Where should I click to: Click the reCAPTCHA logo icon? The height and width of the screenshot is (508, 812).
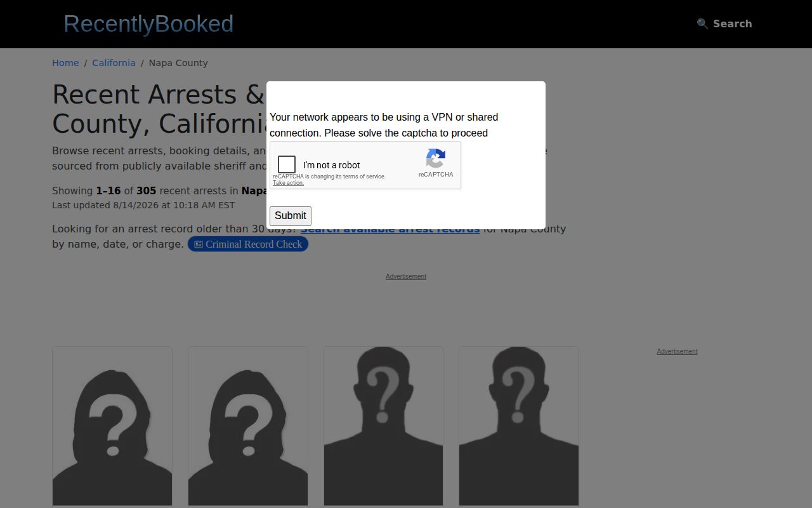pyautogui.click(x=436, y=159)
